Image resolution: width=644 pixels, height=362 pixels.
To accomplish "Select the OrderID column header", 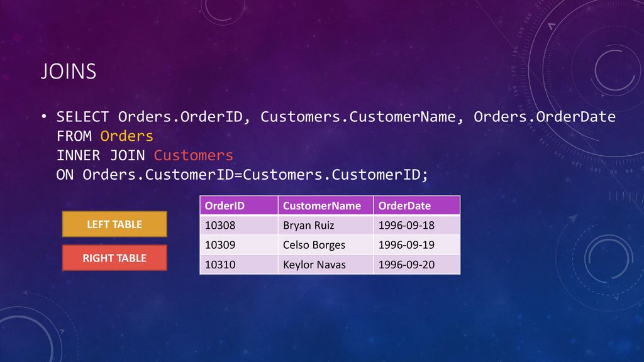I will [x=238, y=206].
